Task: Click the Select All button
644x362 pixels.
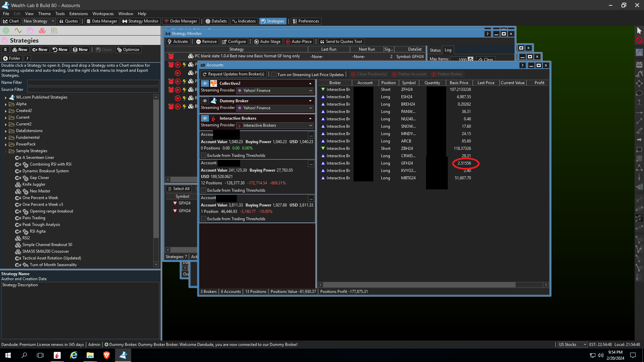Action: click(178, 189)
